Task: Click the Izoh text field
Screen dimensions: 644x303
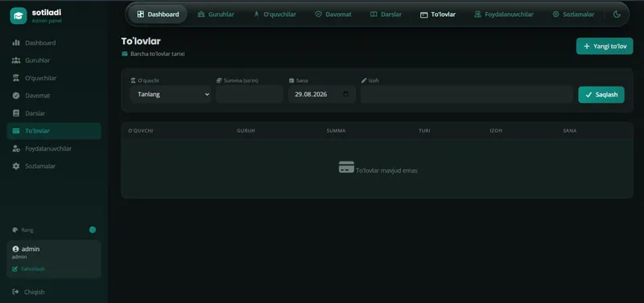Action: (x=467, y=94)
